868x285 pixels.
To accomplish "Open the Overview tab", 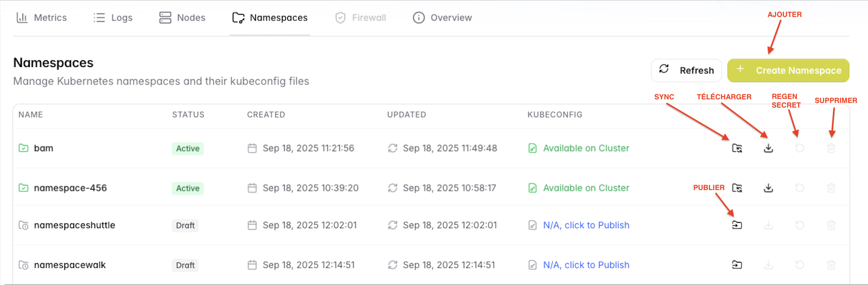I will point(442,18).
